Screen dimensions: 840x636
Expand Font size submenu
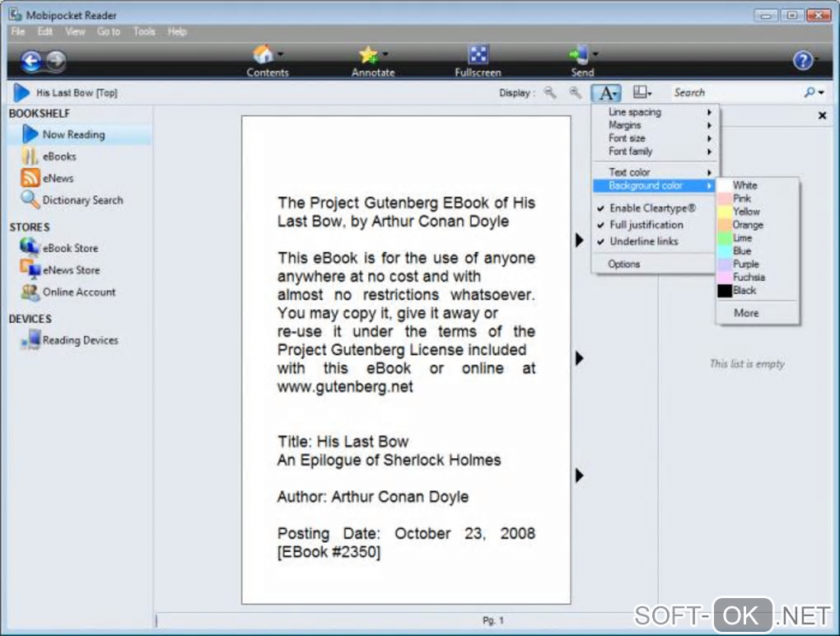click(x=654, y=138)
